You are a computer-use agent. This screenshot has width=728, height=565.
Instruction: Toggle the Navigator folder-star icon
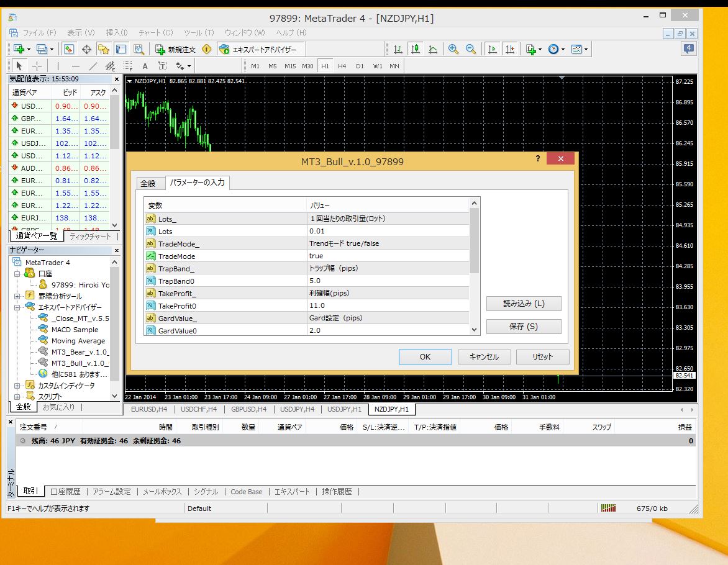(104, 49)
